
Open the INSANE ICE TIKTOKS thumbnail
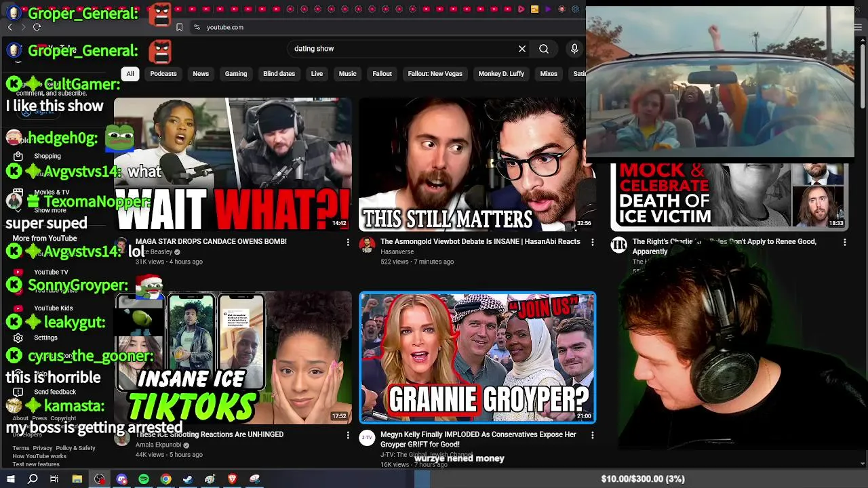tap(233, 358)
